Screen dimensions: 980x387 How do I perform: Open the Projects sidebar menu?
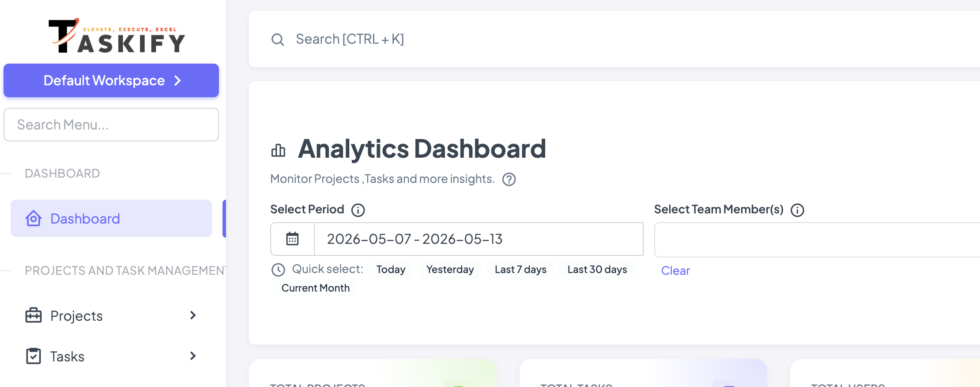pos(111,315)
